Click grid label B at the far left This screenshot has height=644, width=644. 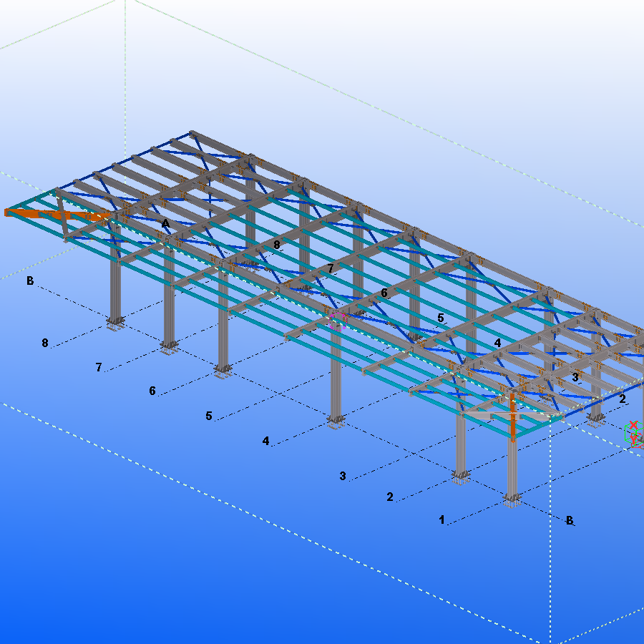[30, 280]
